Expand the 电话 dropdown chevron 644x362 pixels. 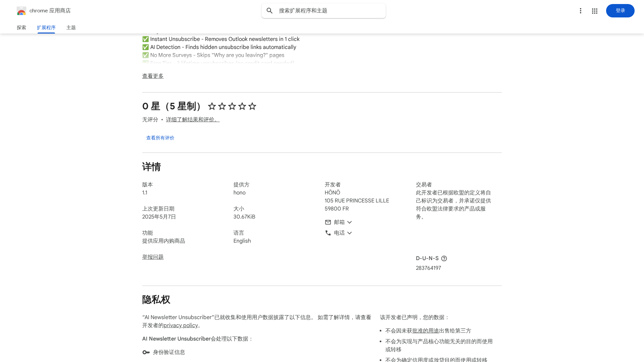coord(350,233)
